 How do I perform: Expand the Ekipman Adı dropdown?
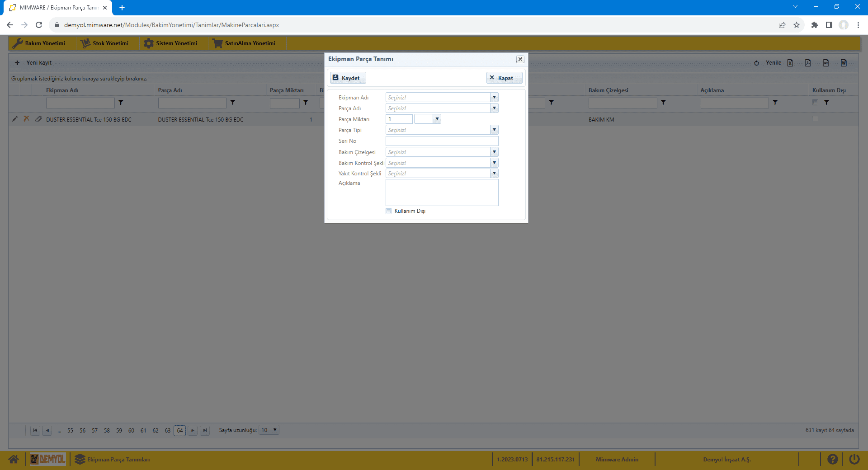pyautogui.click(x=494, y=98)
